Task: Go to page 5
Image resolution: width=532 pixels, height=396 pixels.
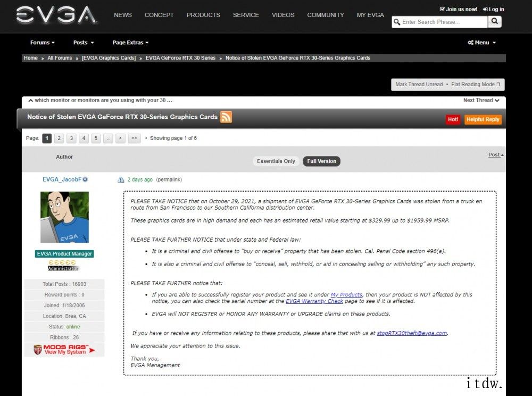Action: tap(96, 138)
